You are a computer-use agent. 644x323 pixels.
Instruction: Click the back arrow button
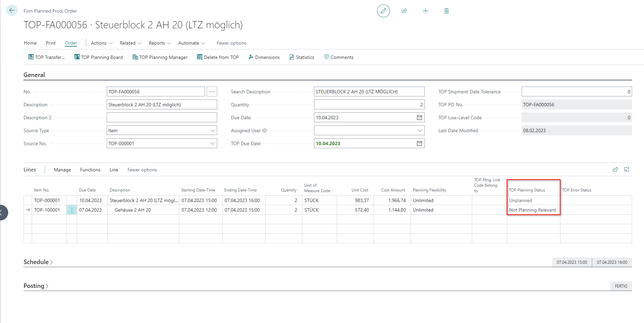click(x=12, y=10)
